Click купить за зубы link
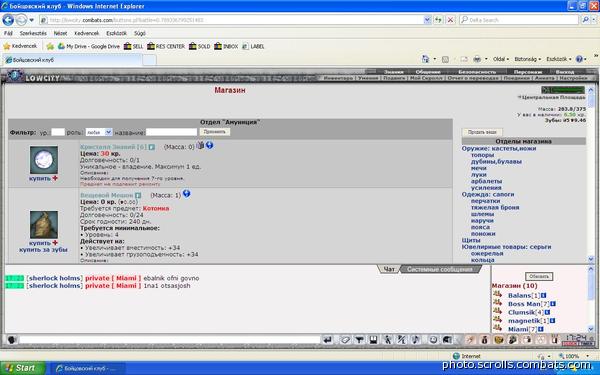The image size is (600, 375). tap(43, 249)
